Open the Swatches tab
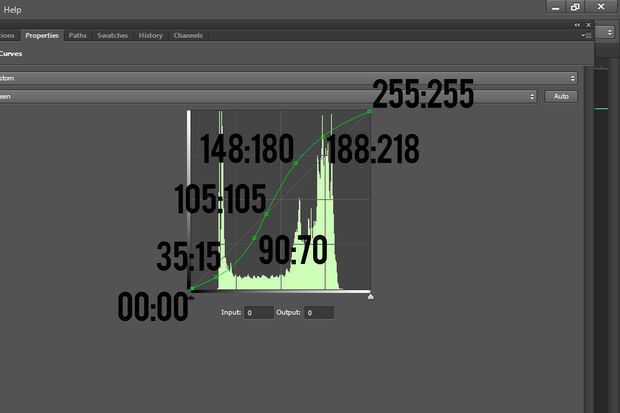The image size is (620, 413). tap(113, 36)
